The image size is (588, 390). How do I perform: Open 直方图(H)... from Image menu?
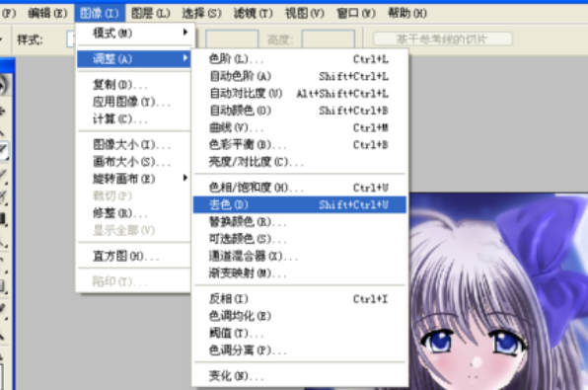coord(134,256)
